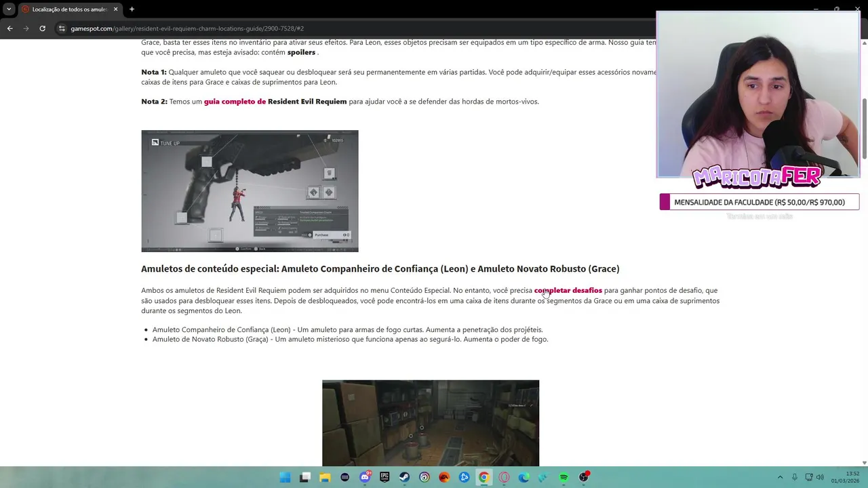868x488 pixels.
Task: Open OBS Studio from the taskbar
Action: [x=583, y=477]
